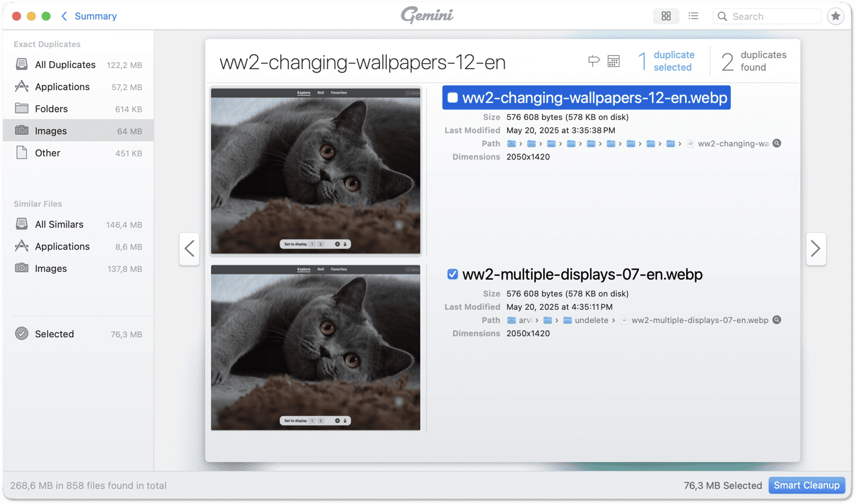Reveal ww2-multiple-displays file in Finder magnifier

[777, 320]
